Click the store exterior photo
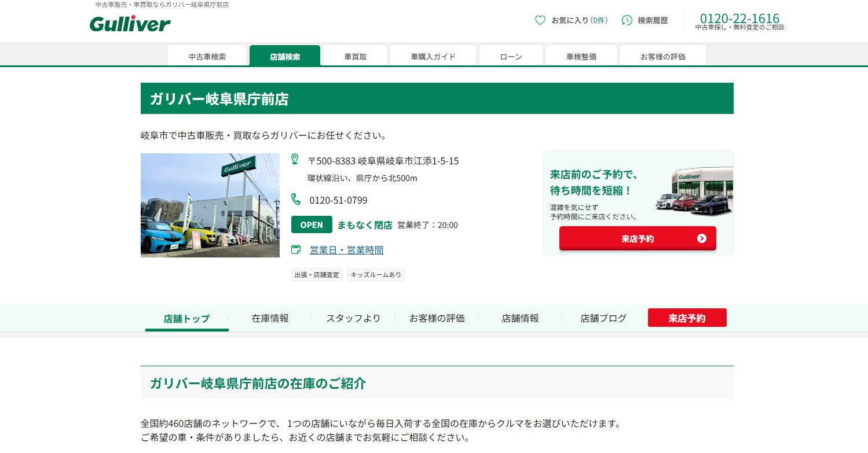868x453 pixels. click(x=202, y=205)
